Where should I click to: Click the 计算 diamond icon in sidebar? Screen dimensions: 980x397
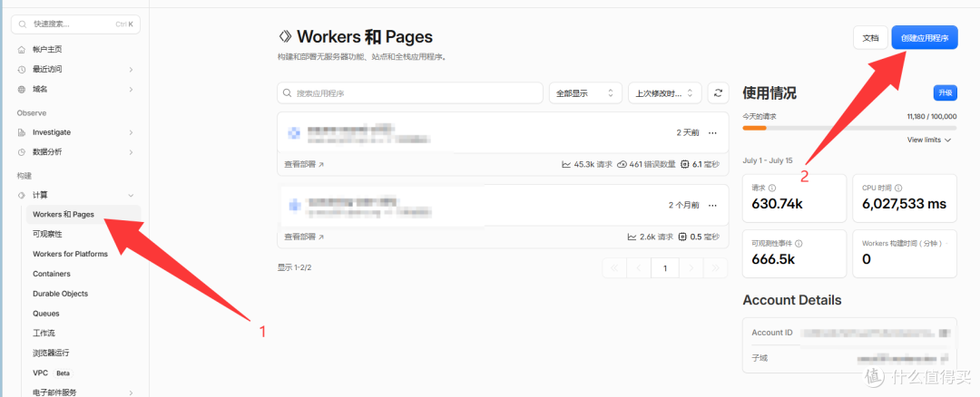pyautogui.click(x=22, y=195)
